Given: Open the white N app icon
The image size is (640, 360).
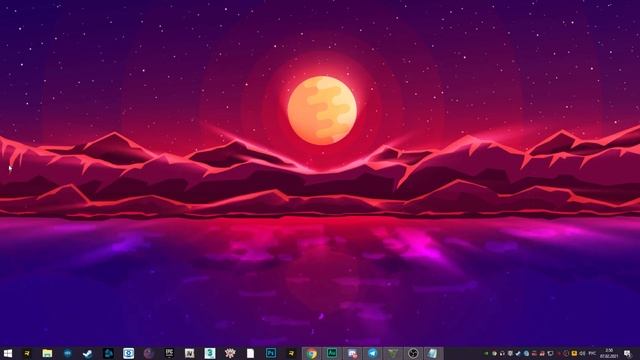Looking at the screenshot, I should coord(189,353).
